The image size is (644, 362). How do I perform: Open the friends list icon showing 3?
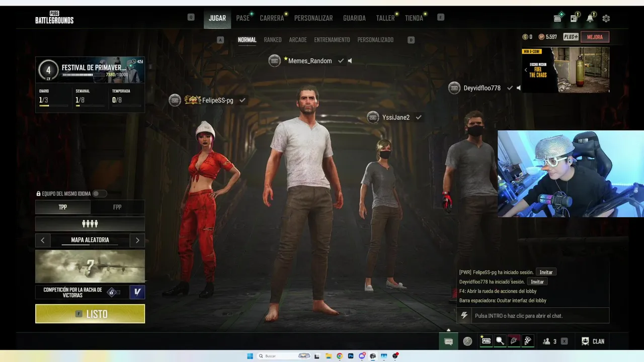[x=546, y=341]
